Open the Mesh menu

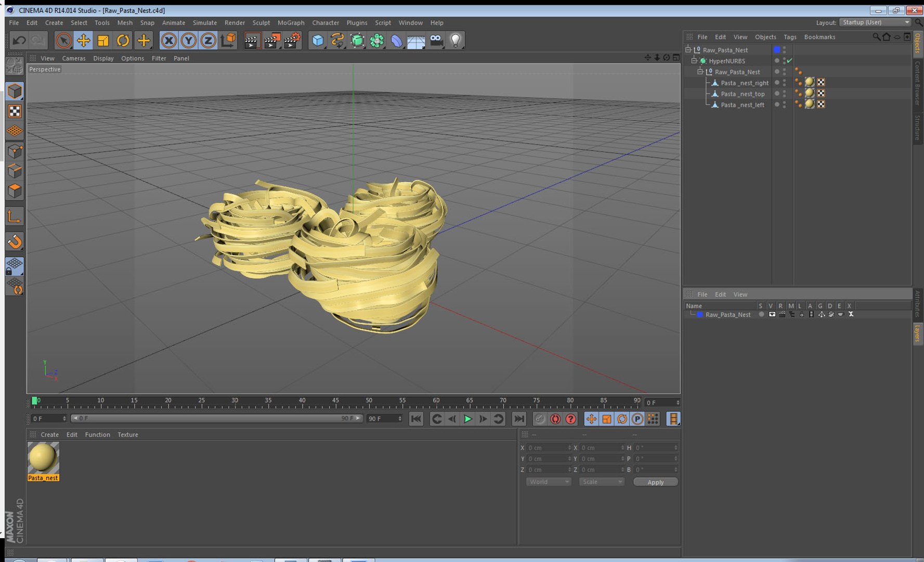125,23
